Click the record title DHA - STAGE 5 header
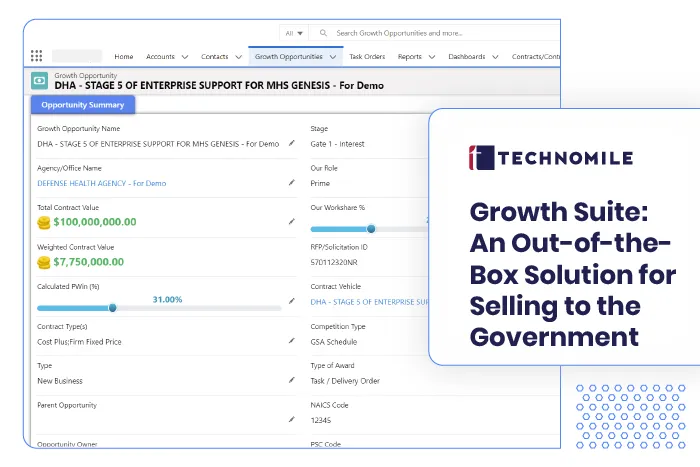Viewport: 700px width, 467px height. 219,85
